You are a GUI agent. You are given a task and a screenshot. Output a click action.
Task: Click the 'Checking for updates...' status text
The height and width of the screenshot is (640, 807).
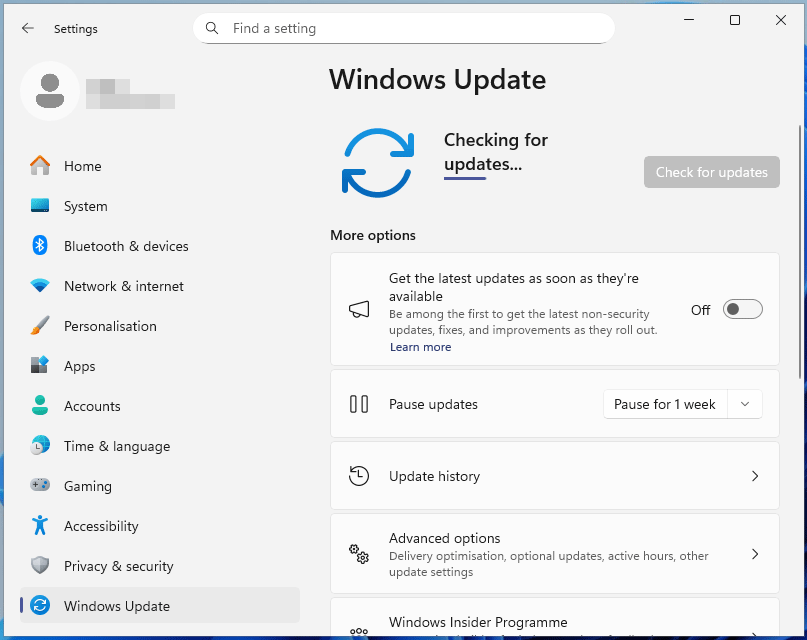tap(496, 152)
